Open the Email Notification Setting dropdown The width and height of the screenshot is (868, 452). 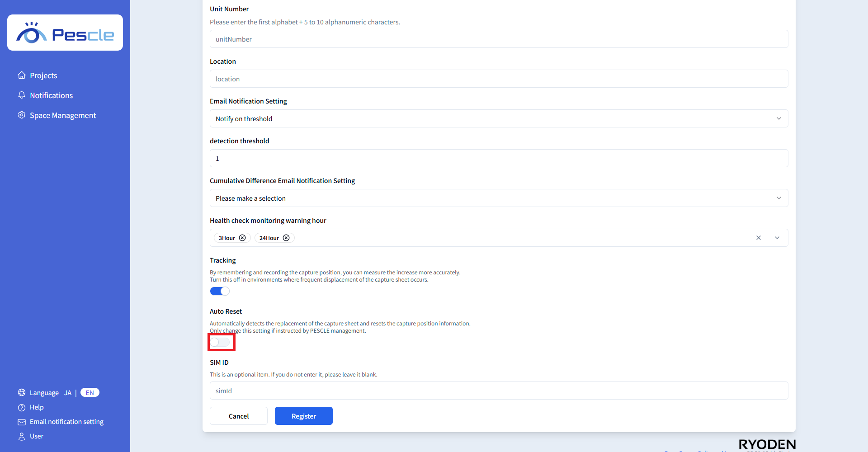pos(499,118)
